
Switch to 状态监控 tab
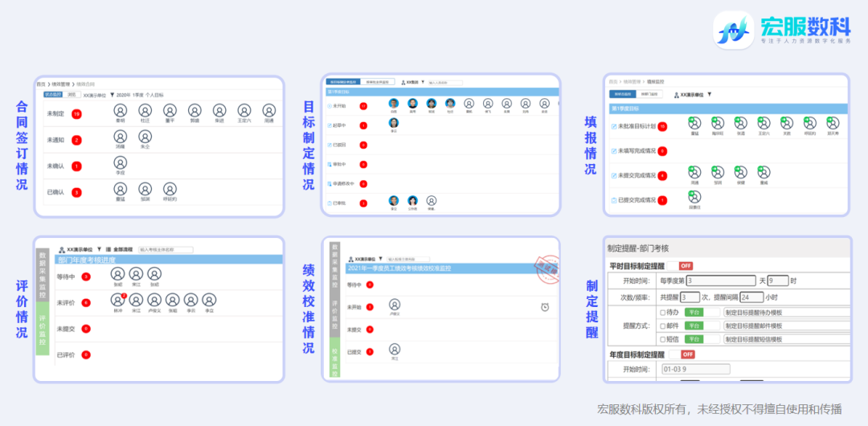click(53, 95)
